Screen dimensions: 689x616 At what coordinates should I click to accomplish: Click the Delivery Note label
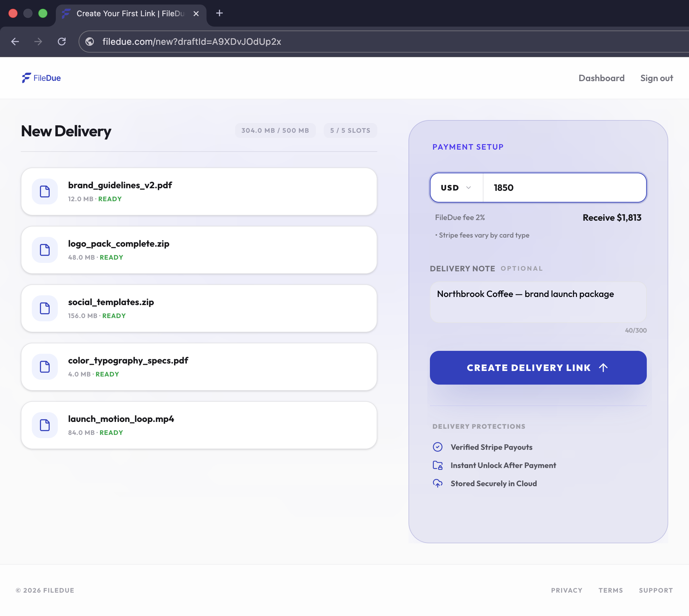[462, 268]
